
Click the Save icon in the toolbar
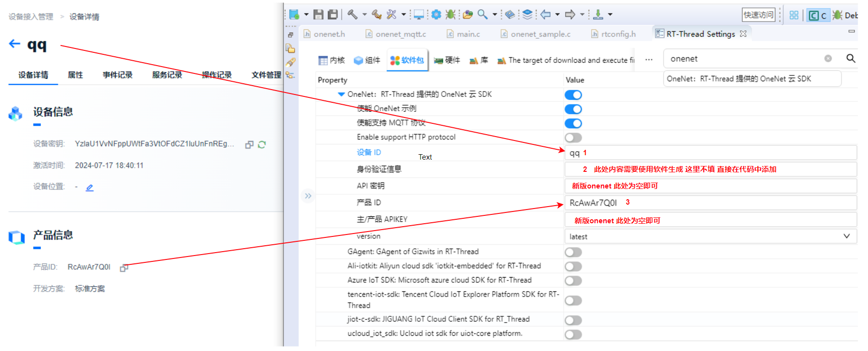tap(318, 15)
